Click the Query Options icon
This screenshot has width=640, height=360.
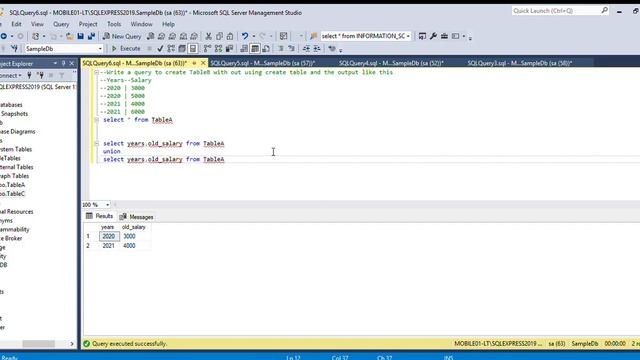coord(182,49)
